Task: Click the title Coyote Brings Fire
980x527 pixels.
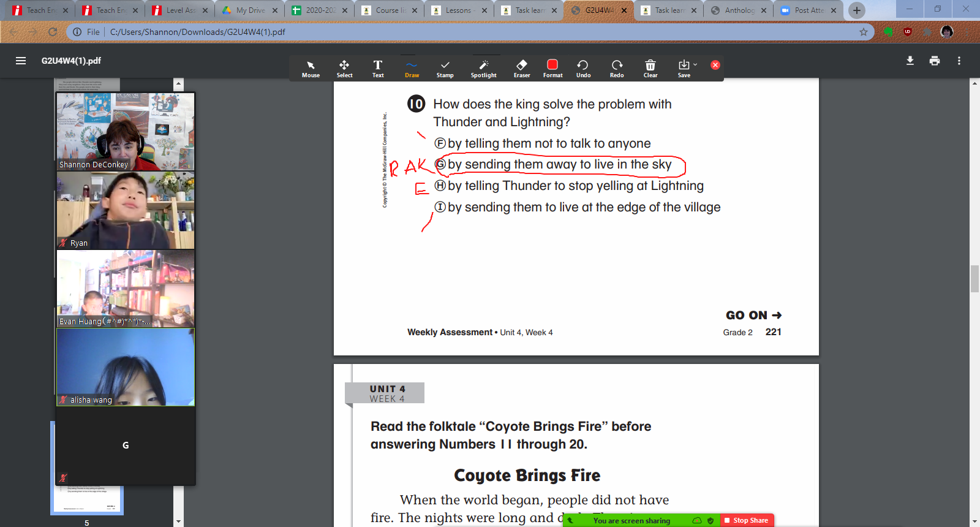Action: tap(527, 476)
